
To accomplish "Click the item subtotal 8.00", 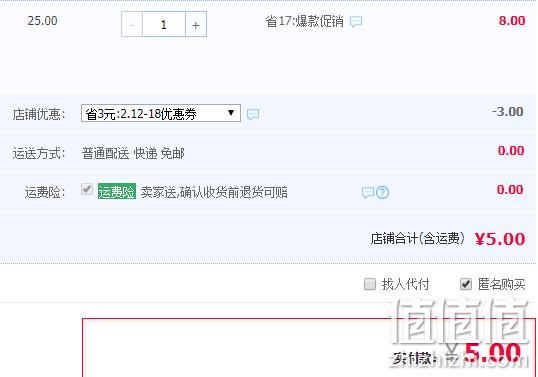I will [512, 21].
